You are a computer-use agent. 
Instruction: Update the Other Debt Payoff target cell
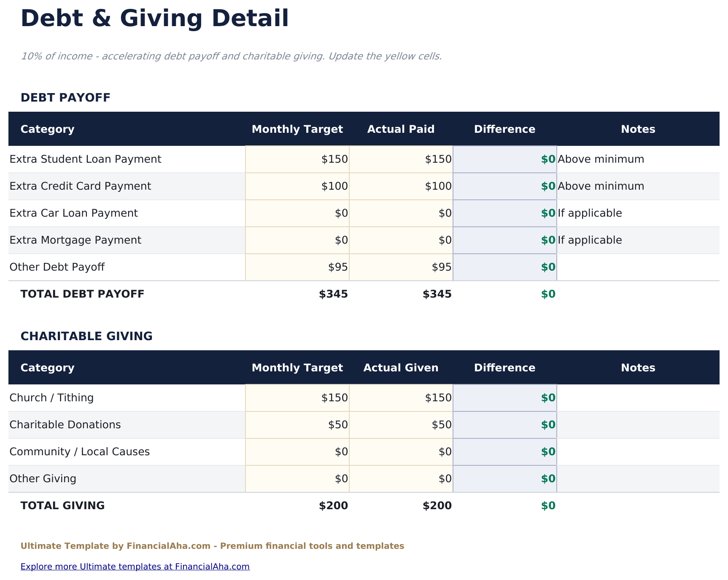coord(297,267)
